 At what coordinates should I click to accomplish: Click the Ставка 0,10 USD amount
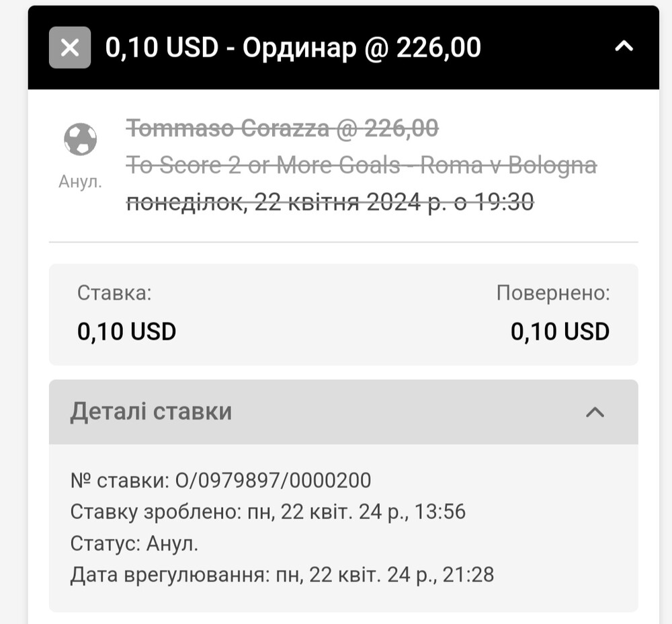(x=126, y=331)
